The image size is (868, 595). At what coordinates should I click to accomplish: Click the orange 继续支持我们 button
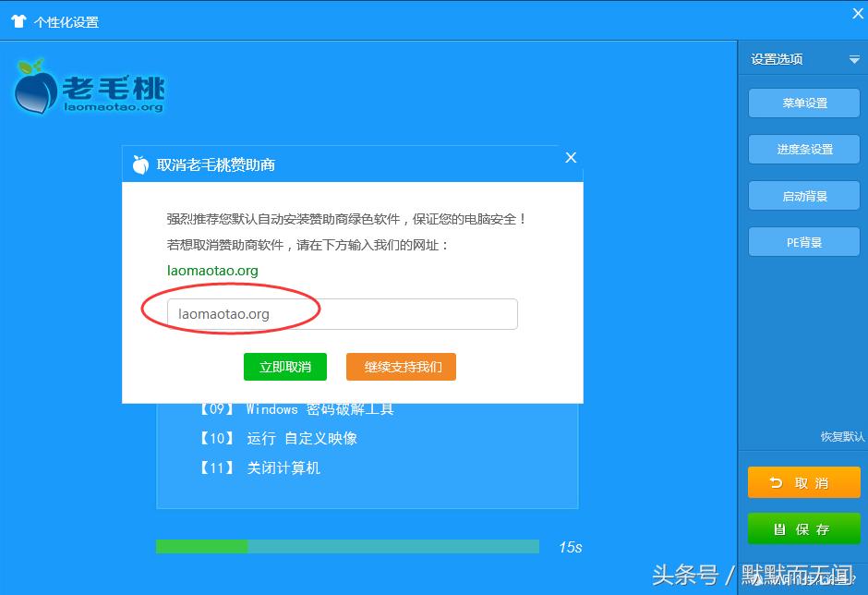click(401, 367)
